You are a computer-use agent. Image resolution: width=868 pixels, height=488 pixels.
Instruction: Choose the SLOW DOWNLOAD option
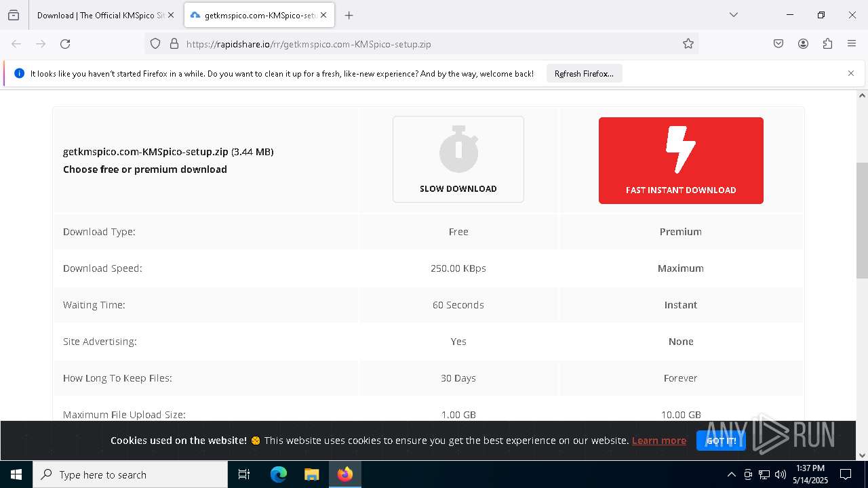(x=458, y=159)
